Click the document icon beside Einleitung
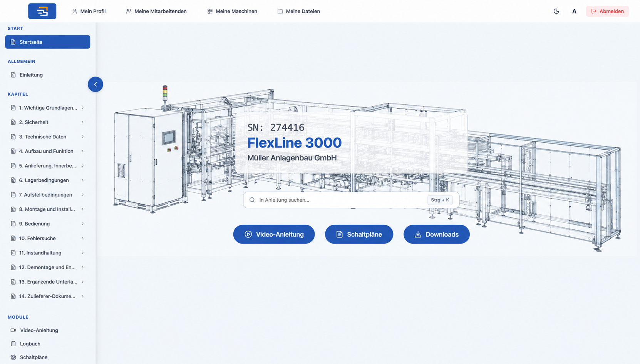 (13, 75)
